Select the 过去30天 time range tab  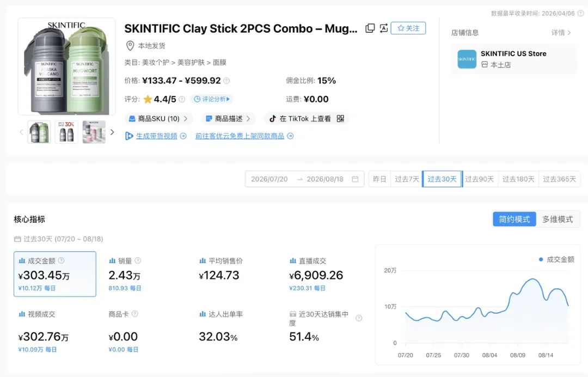(x=442, y=179)
